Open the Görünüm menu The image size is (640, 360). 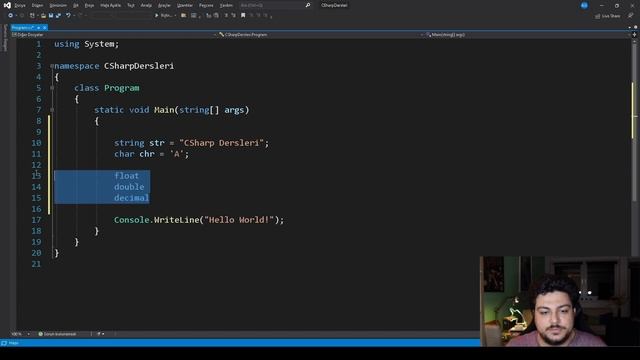pyautogui.click(x=58, y=5)
